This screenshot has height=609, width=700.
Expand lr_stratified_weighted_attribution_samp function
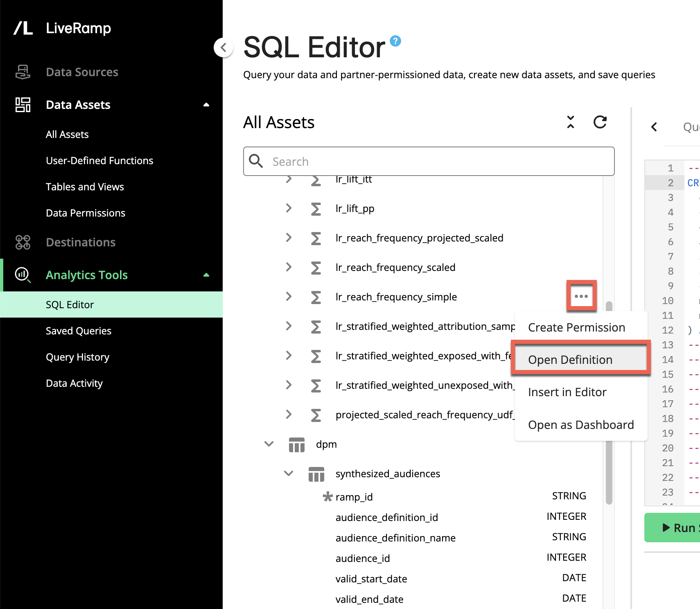[289, 326]
